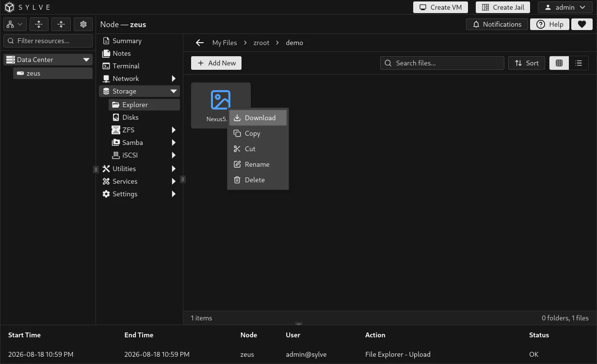Select the Data Center tree row
The height and width of the screenshot is (364, 597).
[48, 60]
